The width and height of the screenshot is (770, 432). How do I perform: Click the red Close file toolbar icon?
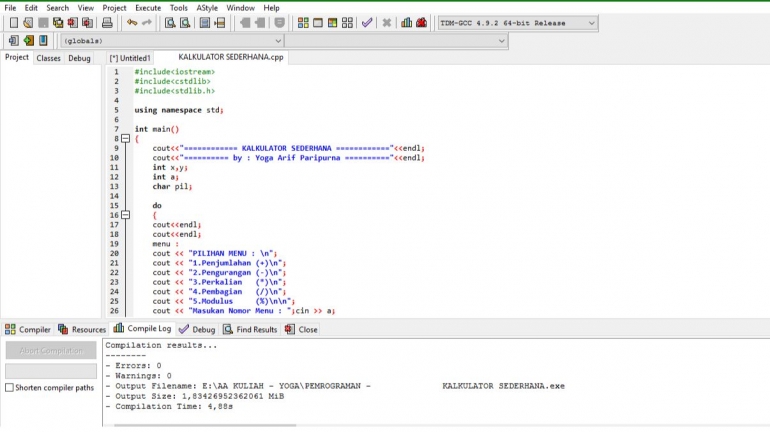click(73, 23)
